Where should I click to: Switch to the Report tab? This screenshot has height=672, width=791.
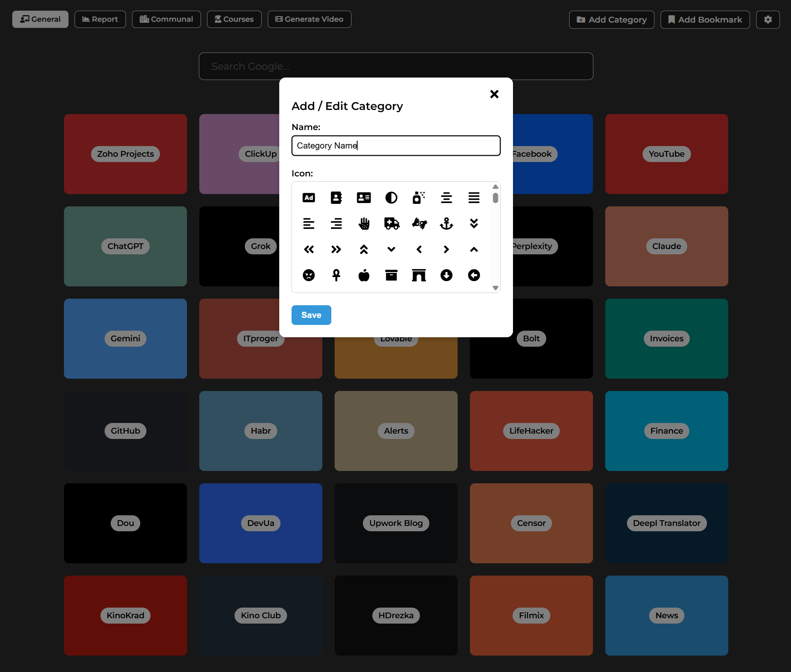click(x=100, y=19)
